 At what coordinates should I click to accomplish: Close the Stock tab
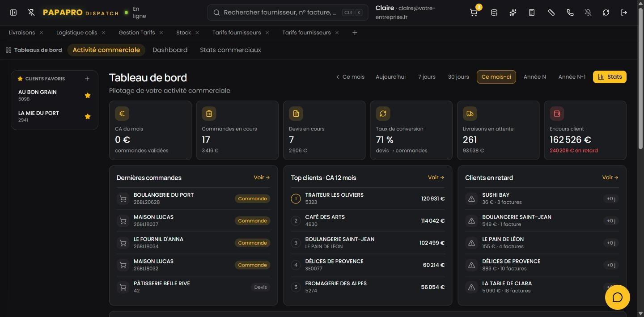(x=197, y=33)
